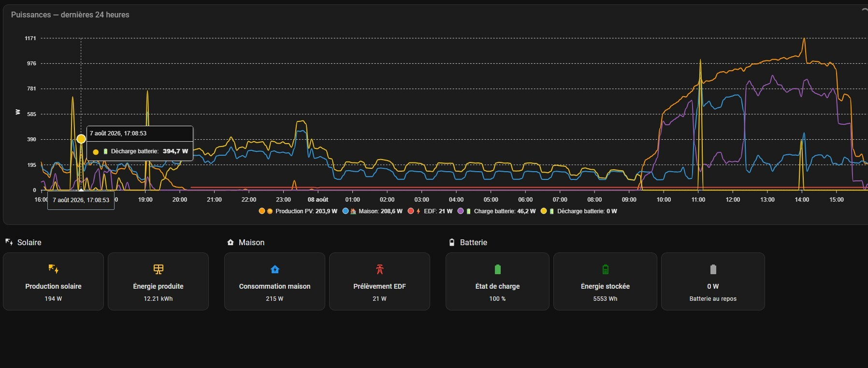The height and width of the screenshot is (368, 868).
Task: Click the Solaire section heading
Action: [x=29, y=242]
